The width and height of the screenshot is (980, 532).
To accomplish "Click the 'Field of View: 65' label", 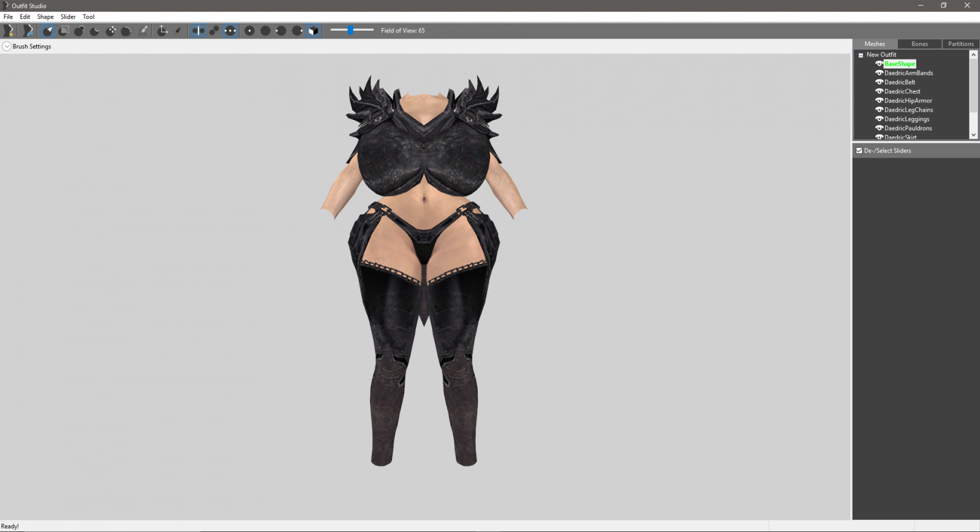I will (x=403, y=31).
